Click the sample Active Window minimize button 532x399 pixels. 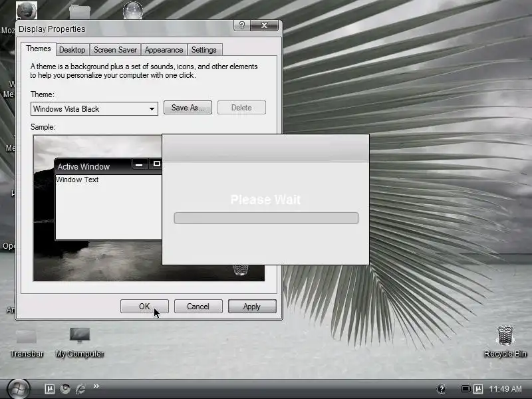[139, 165]
